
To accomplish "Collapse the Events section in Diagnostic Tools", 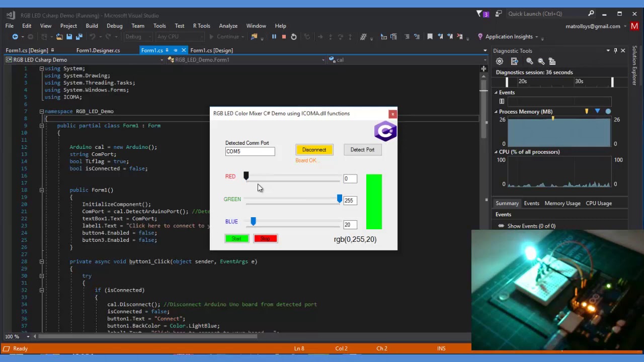I will 496,93.
